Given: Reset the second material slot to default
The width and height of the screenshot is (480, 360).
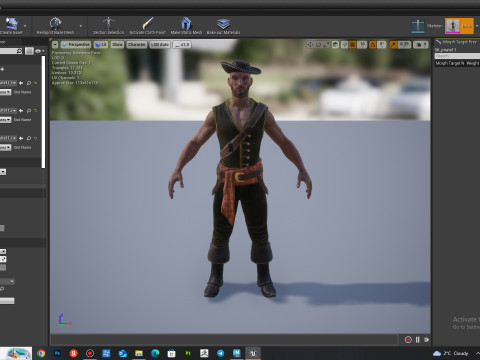Looking at the screenshot, I should tap(35, 110).
